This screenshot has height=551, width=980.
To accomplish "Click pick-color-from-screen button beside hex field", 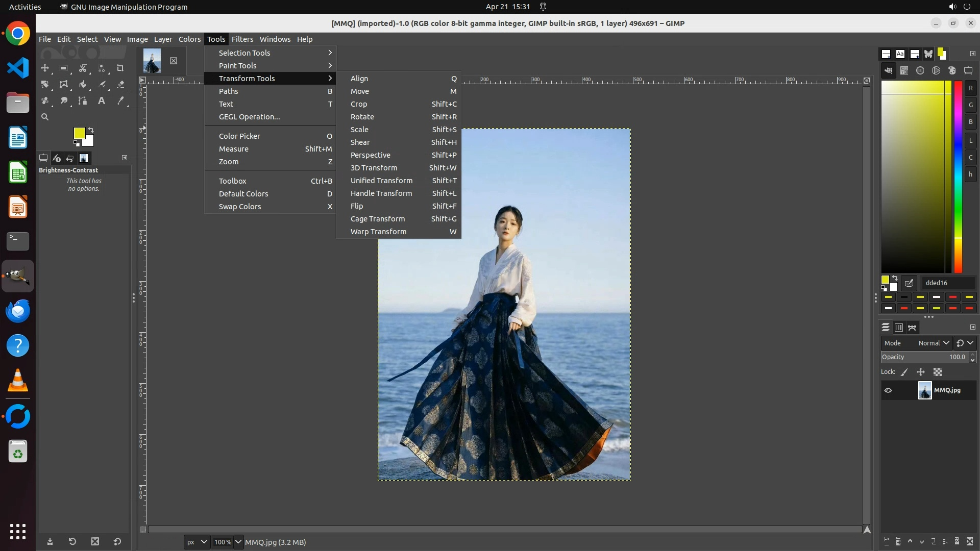I will [x=909, y=283].
